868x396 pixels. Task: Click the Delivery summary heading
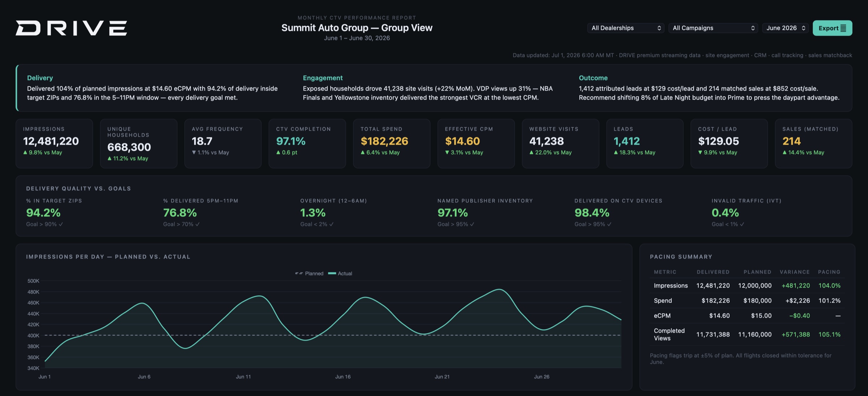(x=40, y=78)
